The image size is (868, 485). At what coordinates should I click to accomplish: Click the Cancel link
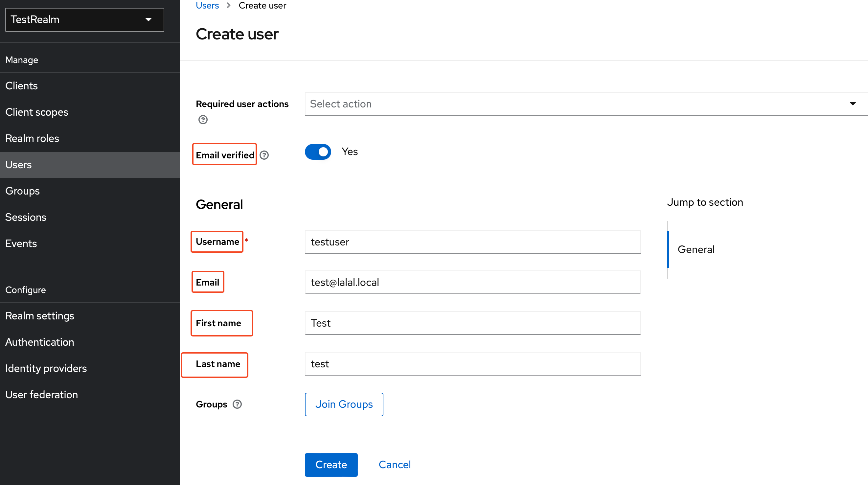[x=395, y=465]
